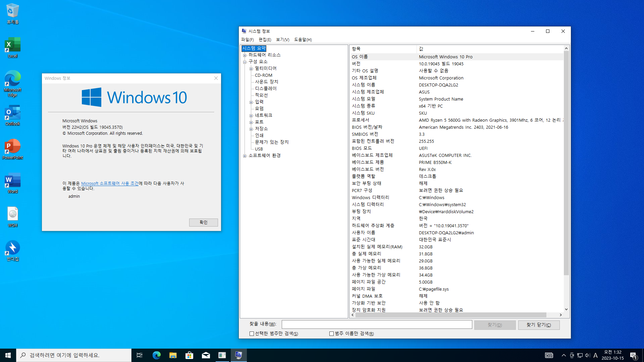
Task: Open File Explorer from the taskbar
Action: pyautogui.click(x=173, y=355)
